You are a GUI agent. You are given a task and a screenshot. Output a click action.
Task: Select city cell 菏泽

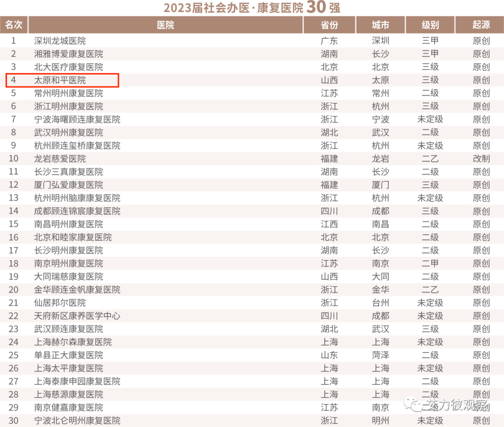tap(381, 355)
